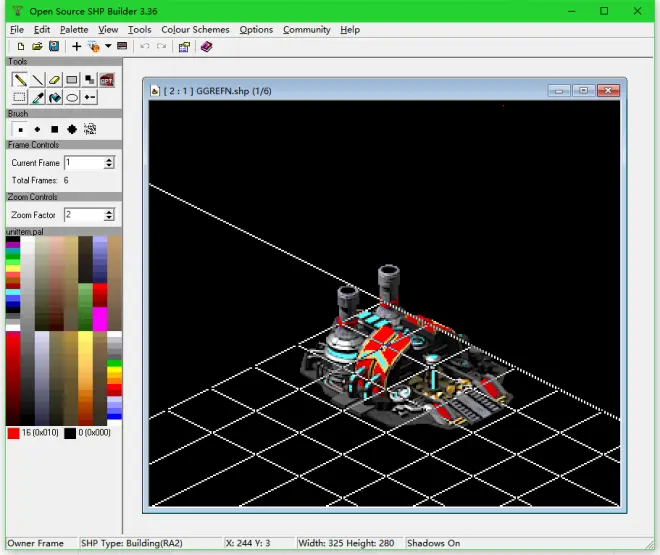Maximize the GGREFN.shp child window
The image size is (660, 555).
point(583,90)
